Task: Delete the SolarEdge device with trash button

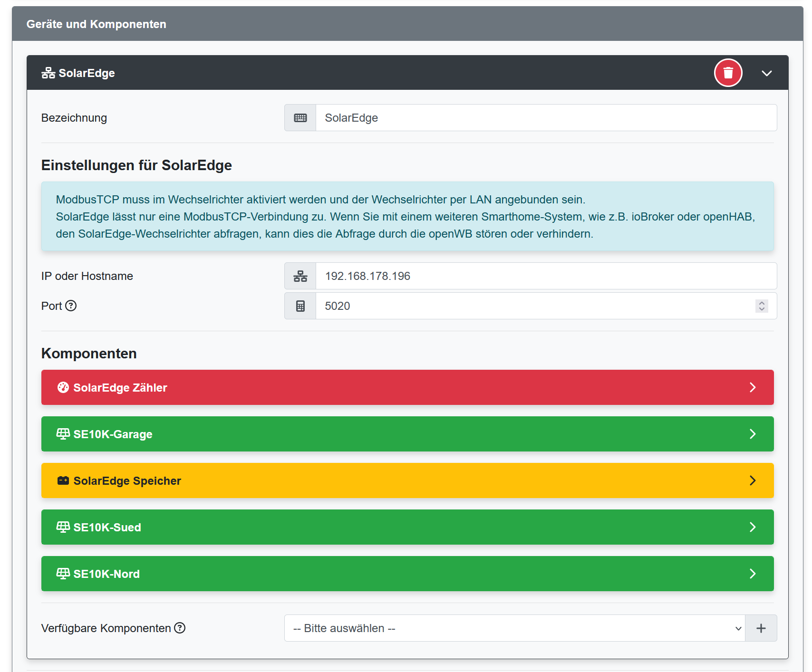Action: click(728, 73)
